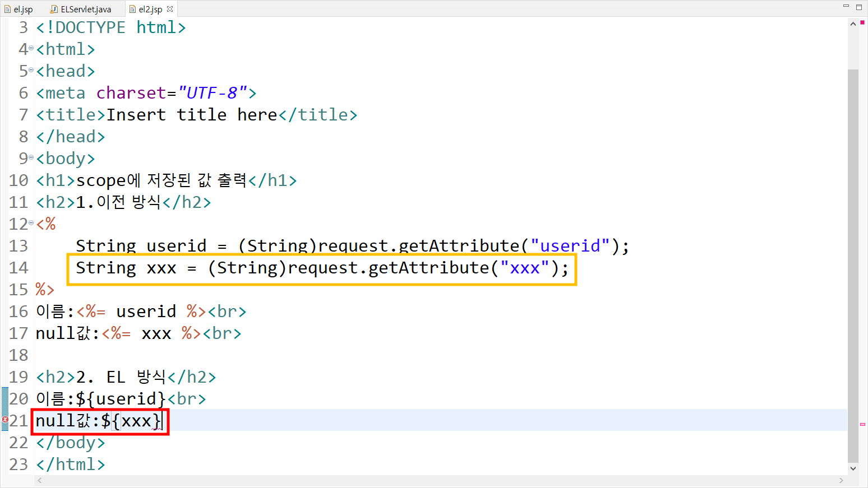Click the '${xxx}' EL expression on line 21
This screenshot has width=868, height=488.
(x=131, y=421)
